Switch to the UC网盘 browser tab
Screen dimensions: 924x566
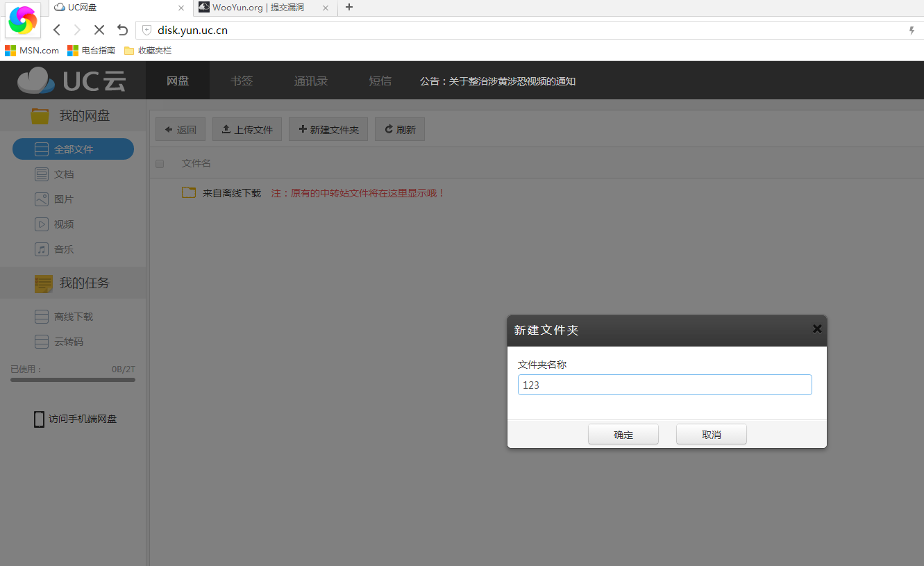tap(120, 8)
